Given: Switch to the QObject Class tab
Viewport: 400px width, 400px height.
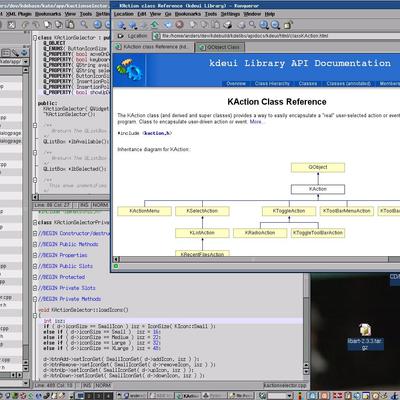Looking at the screenshot, I should tap(220, 47).
